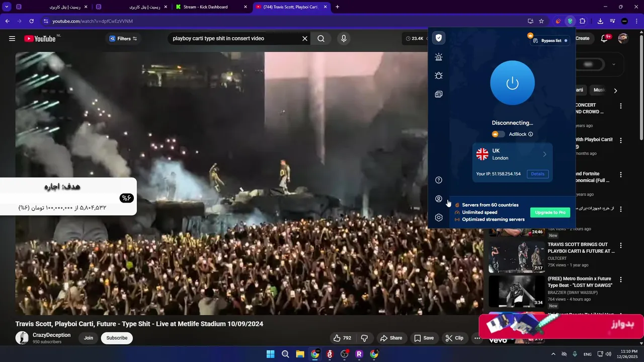644x362 pixels.
Task: Open Chrome downloads icon
Action: [x=600, y=21]
